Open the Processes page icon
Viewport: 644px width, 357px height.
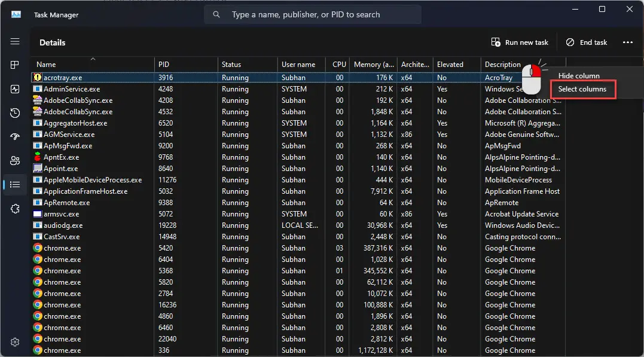(x=15, y=65)
